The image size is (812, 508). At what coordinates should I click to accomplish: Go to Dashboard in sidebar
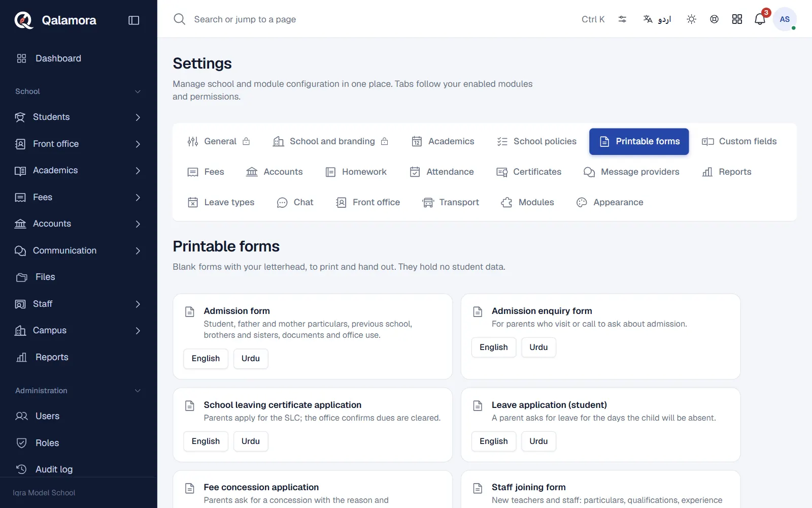(79, 58)
